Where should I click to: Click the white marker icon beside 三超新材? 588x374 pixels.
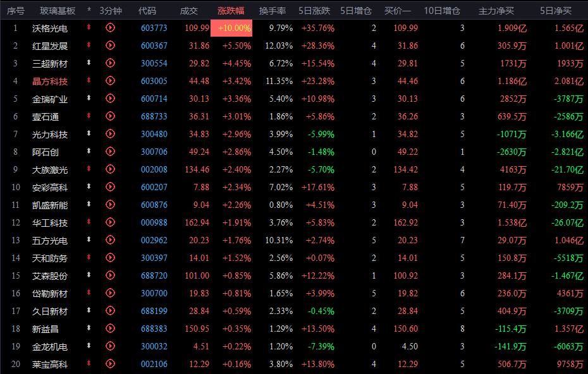click(89, 63)
